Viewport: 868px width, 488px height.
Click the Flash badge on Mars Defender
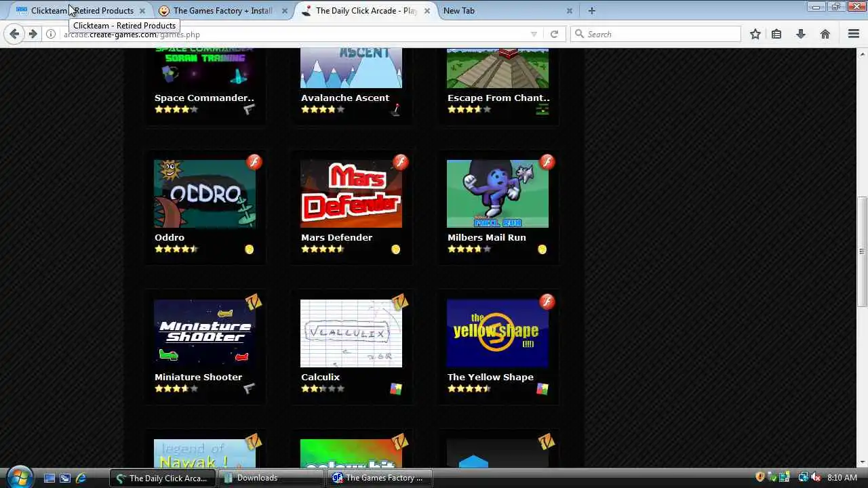[x=401, y=162]
